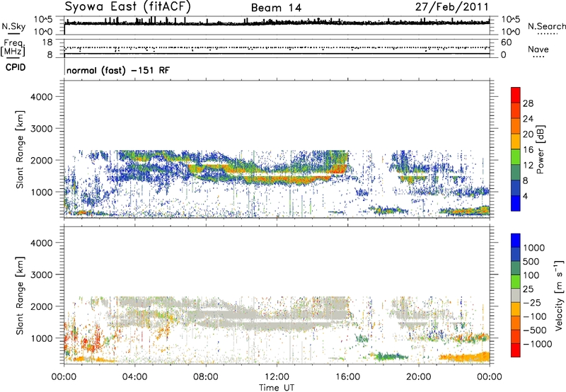Select the 'Beam 14' heading
The image size is (566, 392).
pyautogui.click(x=276, y=8)
